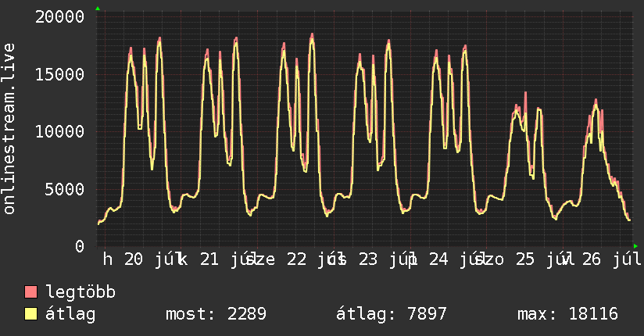The height and width of the screenshot is (336, 644).
Task: Click the yellow átlag legend swatch
Action: [30, 313]
